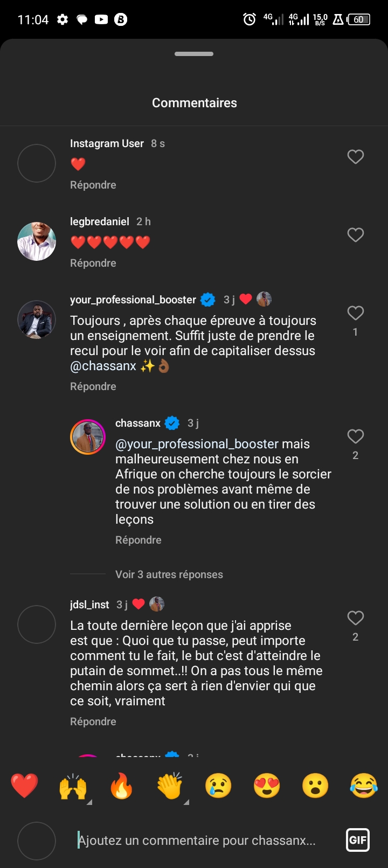
Task: Tap the comments sheet drag handle
Action: (194, 54)
